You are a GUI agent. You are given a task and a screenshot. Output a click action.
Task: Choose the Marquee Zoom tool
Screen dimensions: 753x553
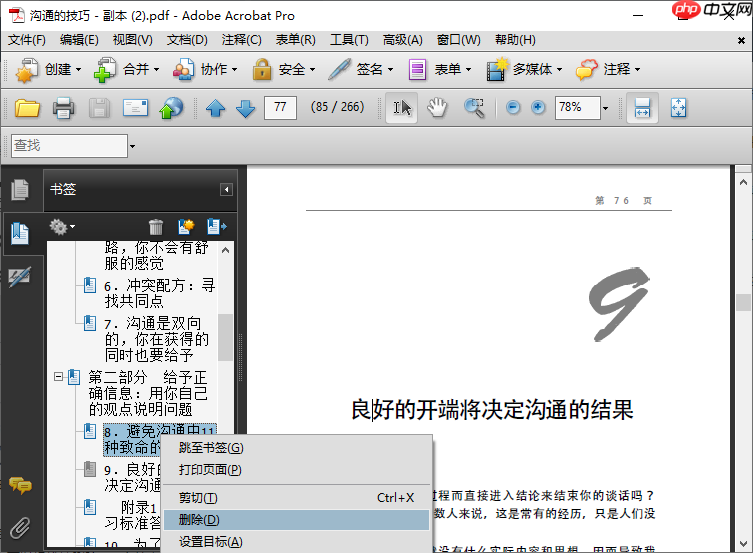(474, 108)
